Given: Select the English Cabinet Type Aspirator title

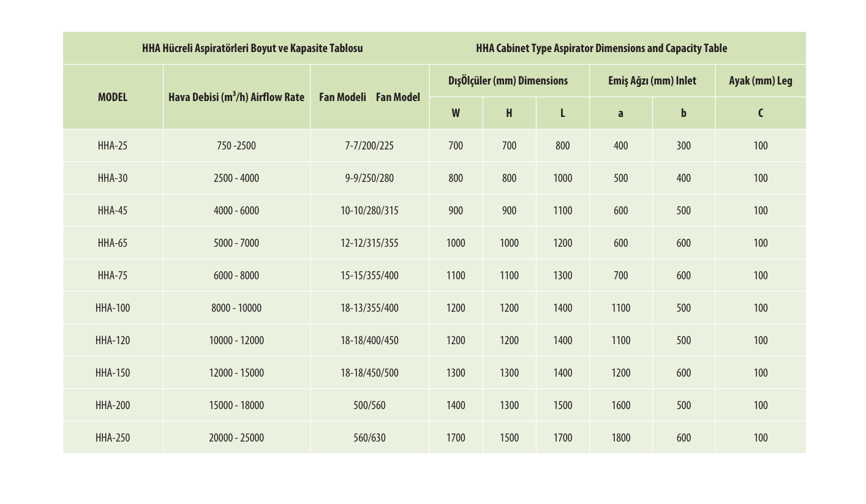Looking at the screenshot, I should click(601, 48).
